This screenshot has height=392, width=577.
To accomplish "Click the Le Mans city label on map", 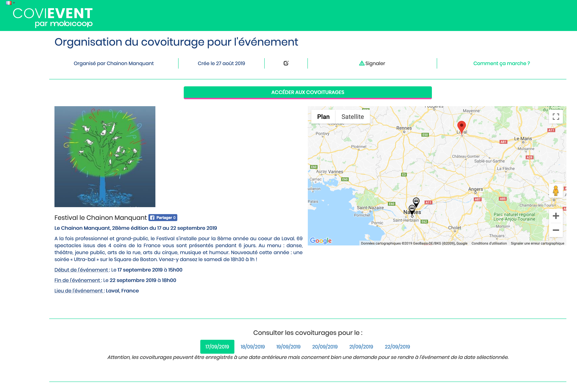I will click(523, 139).
